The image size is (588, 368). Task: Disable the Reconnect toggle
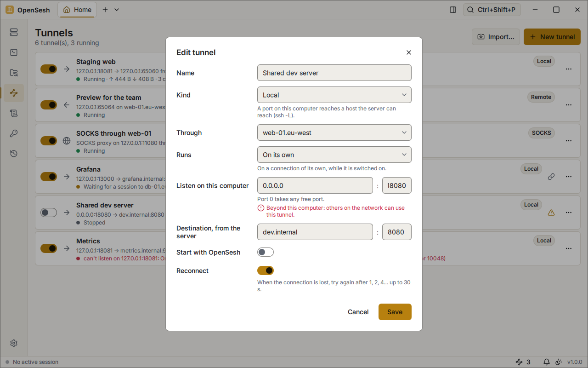pos(266,270)
